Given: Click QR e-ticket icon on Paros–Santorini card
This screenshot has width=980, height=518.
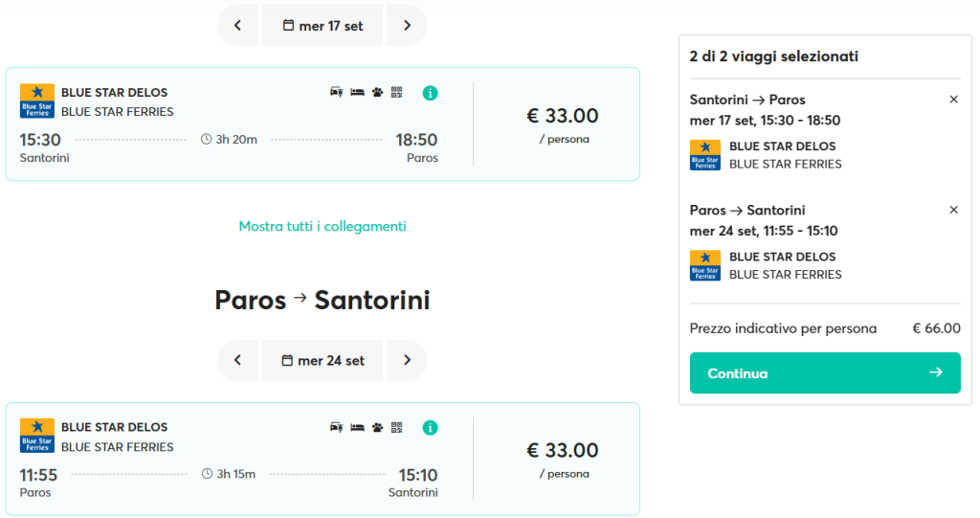Looking at the screenshot, I should [x=397, y=427].
